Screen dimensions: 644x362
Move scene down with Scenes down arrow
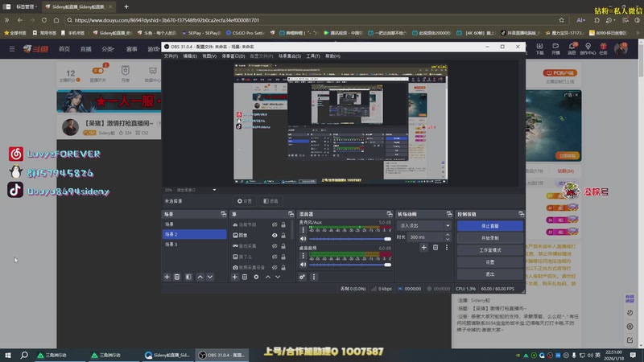[210, 277]
